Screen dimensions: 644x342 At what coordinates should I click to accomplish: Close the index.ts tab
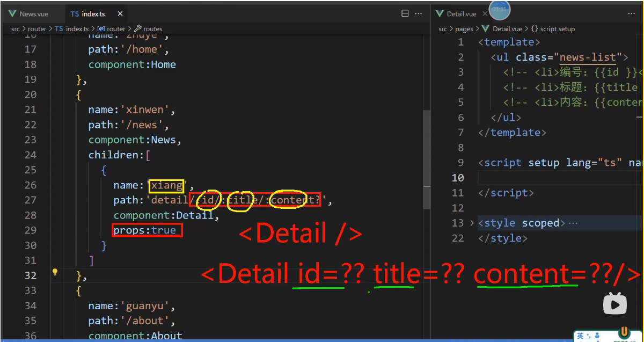pos(119,14)
